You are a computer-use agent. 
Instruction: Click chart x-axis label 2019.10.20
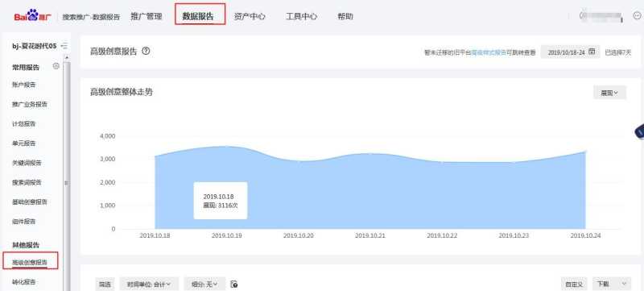tap(299, 236)
